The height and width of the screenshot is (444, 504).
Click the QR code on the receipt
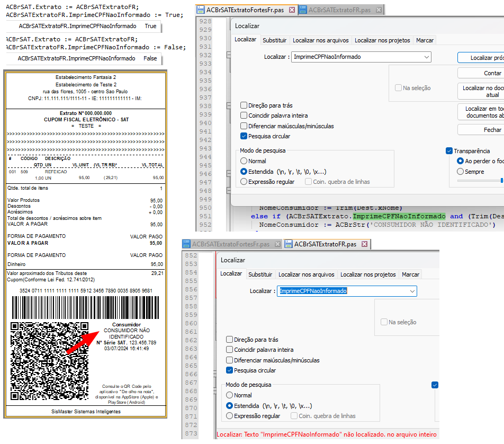coord(50,361)
